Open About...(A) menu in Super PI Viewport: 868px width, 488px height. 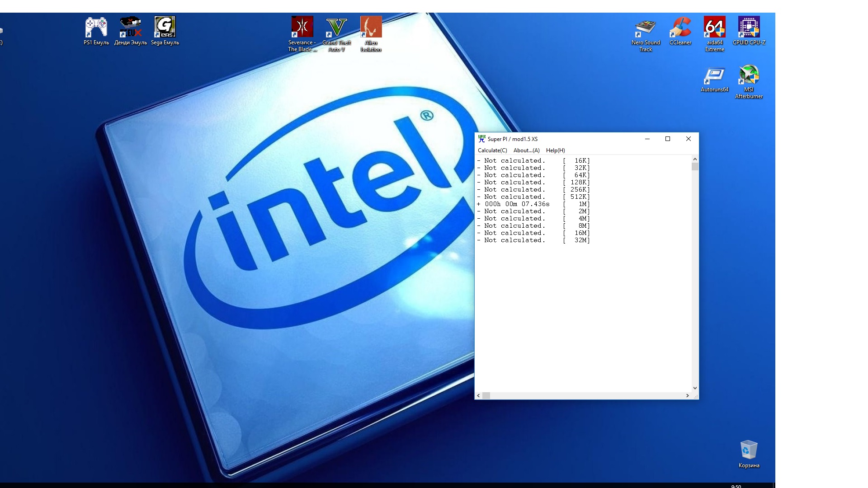coord(526,150)
